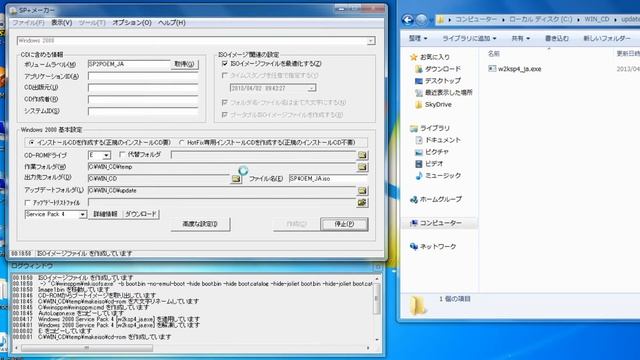Click the 停止 stop button

point(344,224)
